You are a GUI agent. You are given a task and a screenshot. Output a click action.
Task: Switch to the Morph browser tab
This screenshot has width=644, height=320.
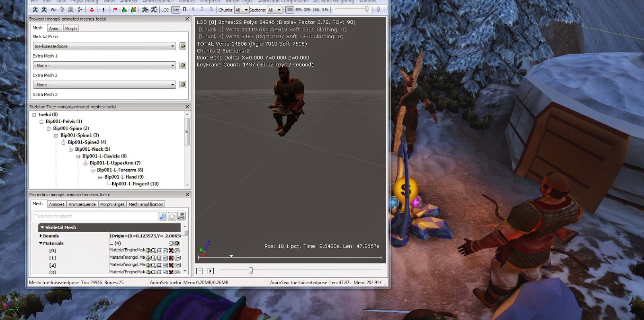pyautogui.click(x=71, y=28)
